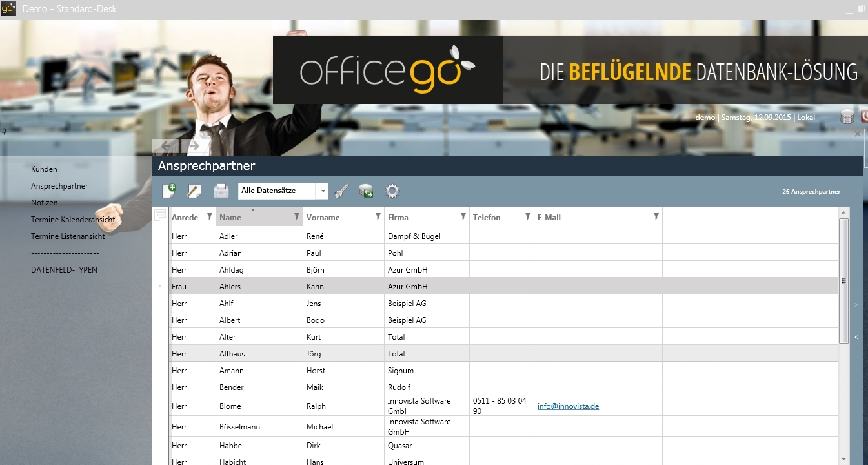Click the 26 Ansprechpartner record count
868x465 pixels.
(x=811, y=192)
